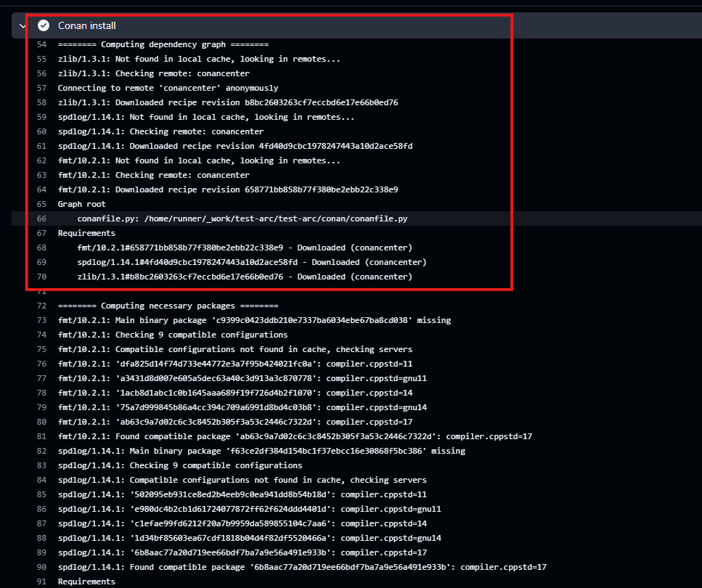Screen dimensions: 702x588
Task: Click line number 91 beside Requirements
Action: 41,581
